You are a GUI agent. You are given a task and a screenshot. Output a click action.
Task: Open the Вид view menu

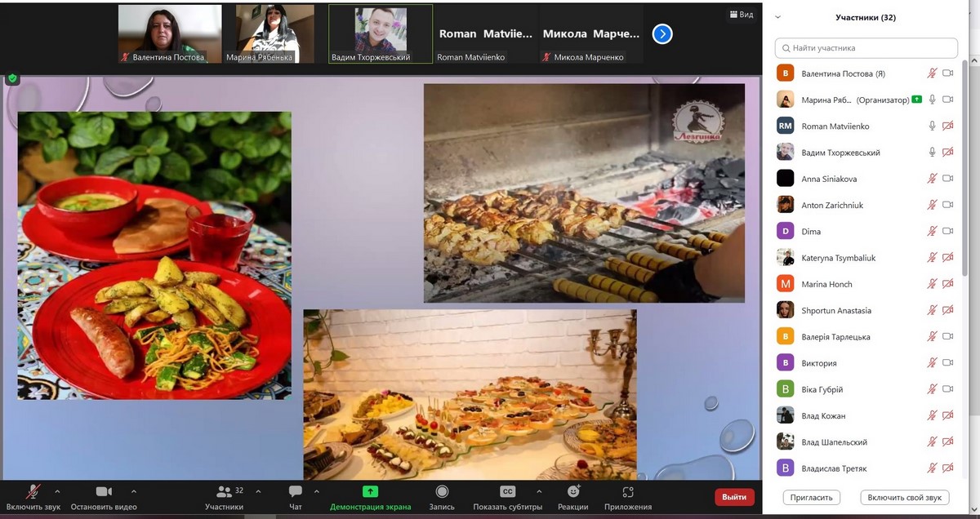coord(741,15)
